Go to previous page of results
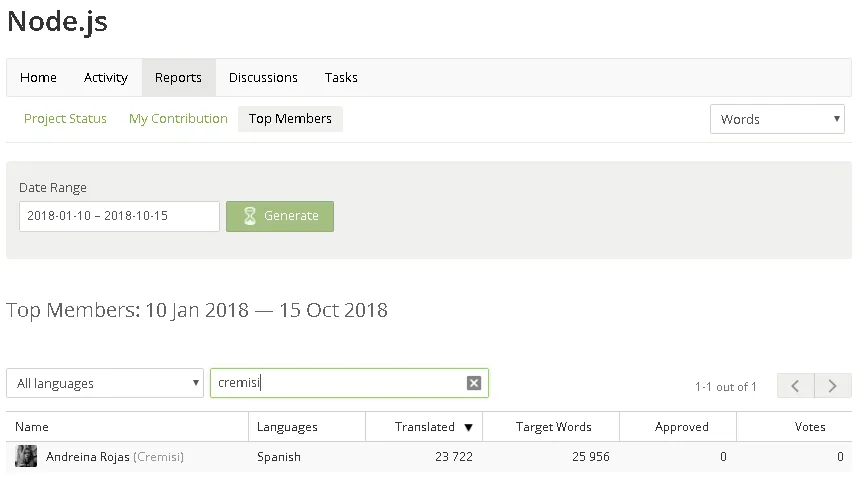Viewport: 860px width, 478px height. 796,386
